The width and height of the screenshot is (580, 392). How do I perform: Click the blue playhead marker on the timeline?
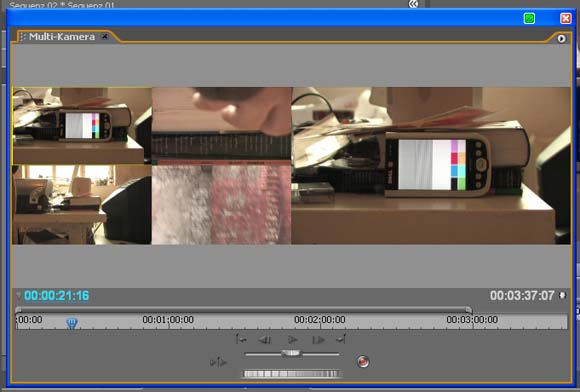(72, 323)
